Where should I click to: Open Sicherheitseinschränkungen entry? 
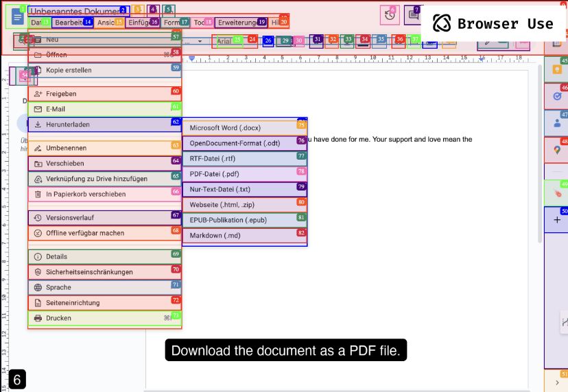point(105,272)
